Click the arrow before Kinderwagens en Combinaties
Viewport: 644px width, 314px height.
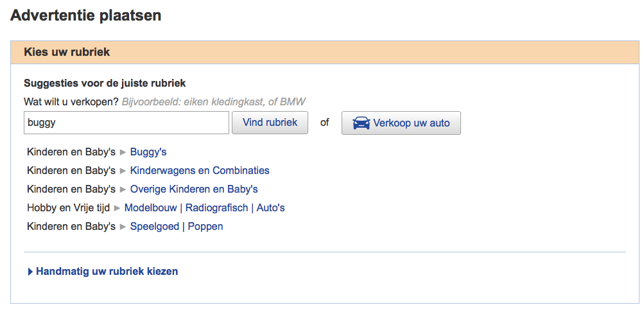pos(123,171)
